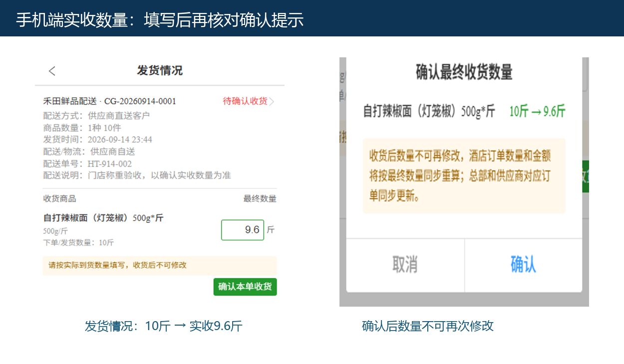Screen dimensions: 624x364
Task: Click the green 10斤 → 9.6斤 change text
Action: pyautogui.click(x=537, y=111)
